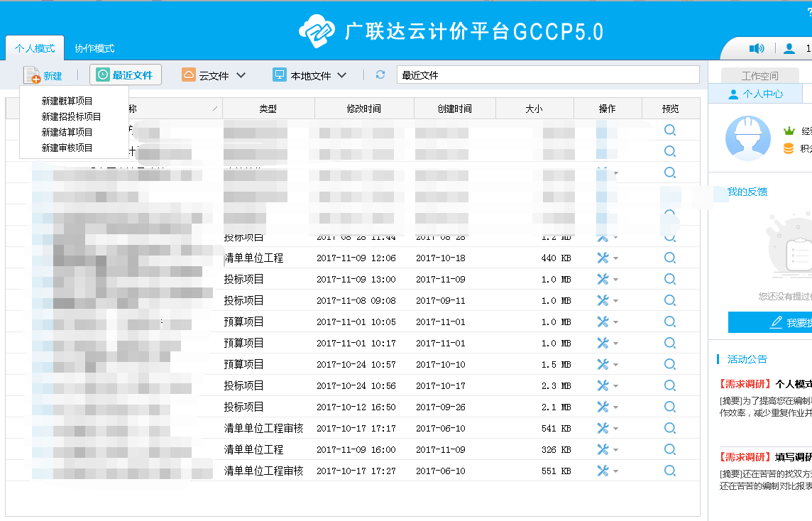This screenshot has width=812, height=521.
Task: Click the helmet user avatar
Action: (x=748, y=138)
